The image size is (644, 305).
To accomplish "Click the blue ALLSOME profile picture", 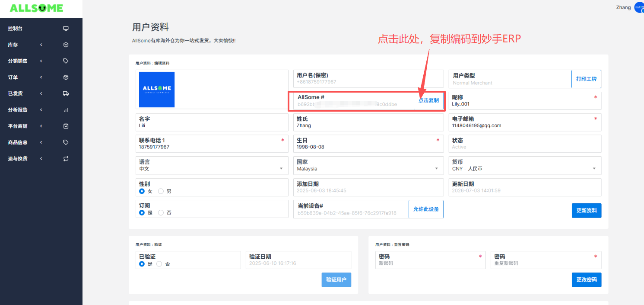I will [x=157, y=90].
